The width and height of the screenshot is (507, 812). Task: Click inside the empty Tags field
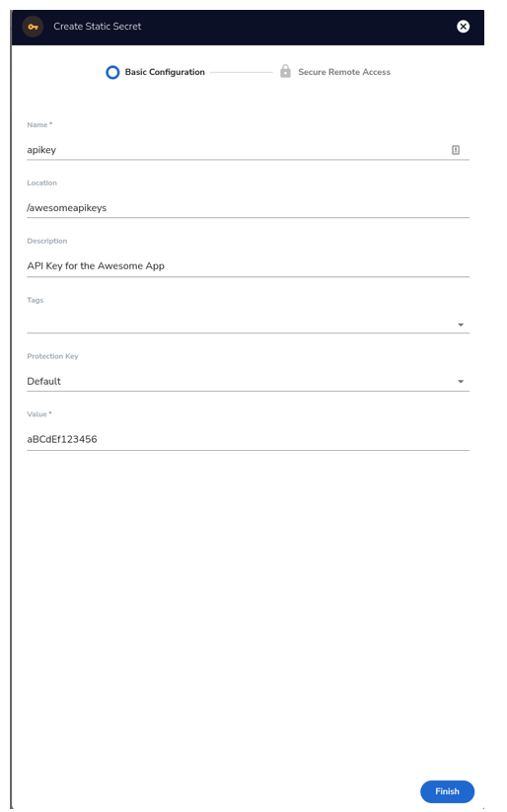(241, 325)
